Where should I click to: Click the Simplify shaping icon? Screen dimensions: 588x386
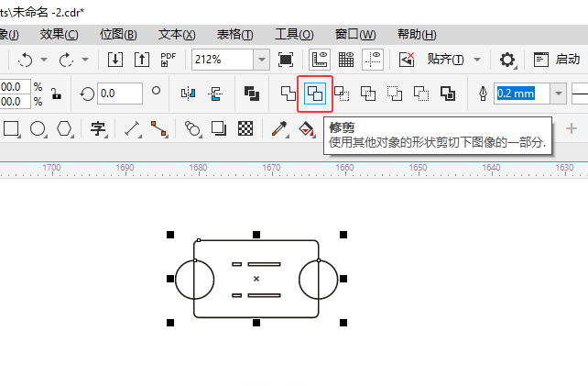pos(368,94)
